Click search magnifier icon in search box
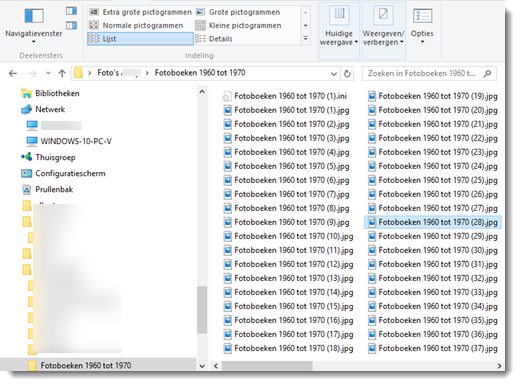 point(487,73)
